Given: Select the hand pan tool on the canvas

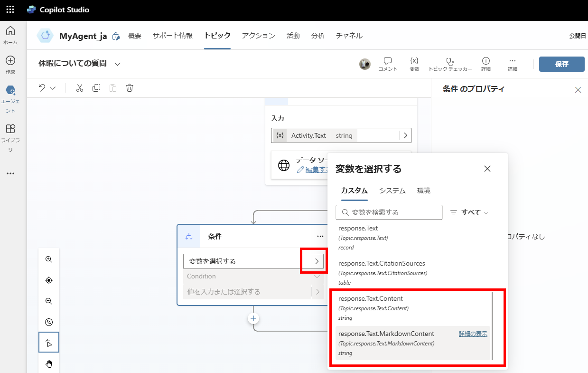Looking at the screenshot, I should [48, 363].
